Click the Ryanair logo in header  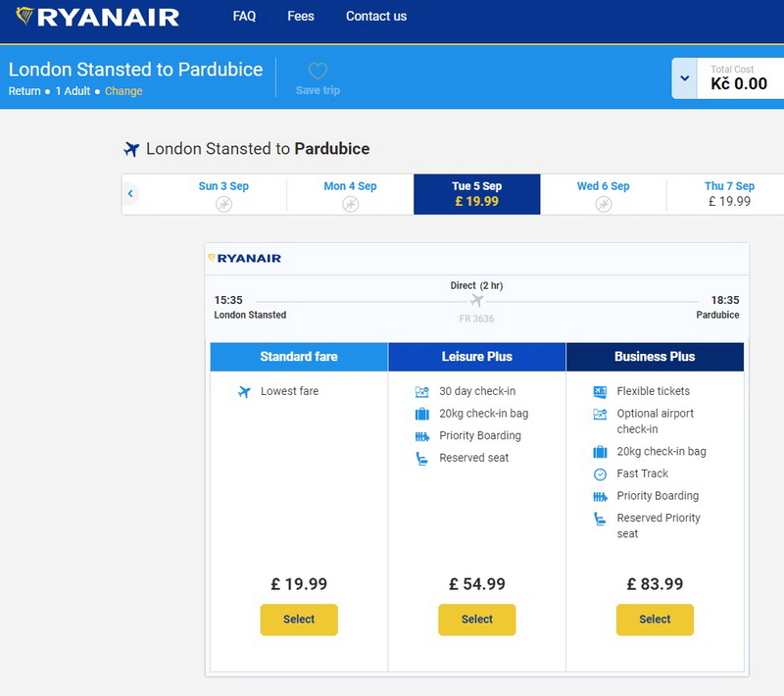click(97, 17)
